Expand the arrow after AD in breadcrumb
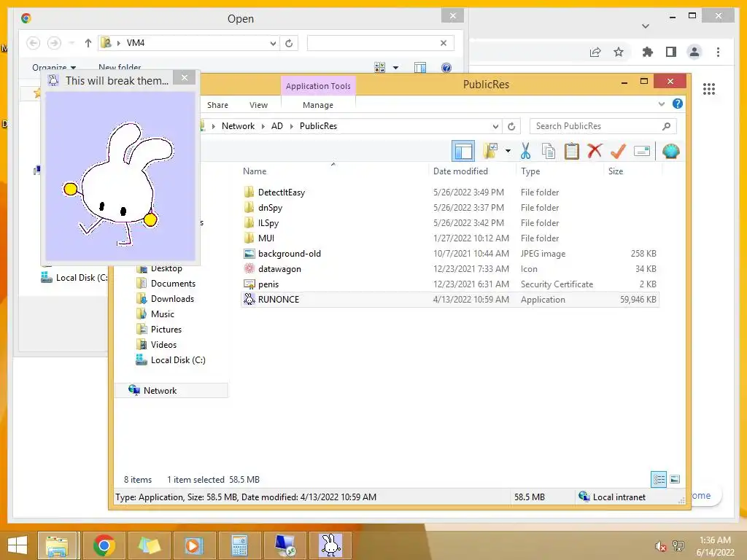747x560 pixels. pos(292,126)
